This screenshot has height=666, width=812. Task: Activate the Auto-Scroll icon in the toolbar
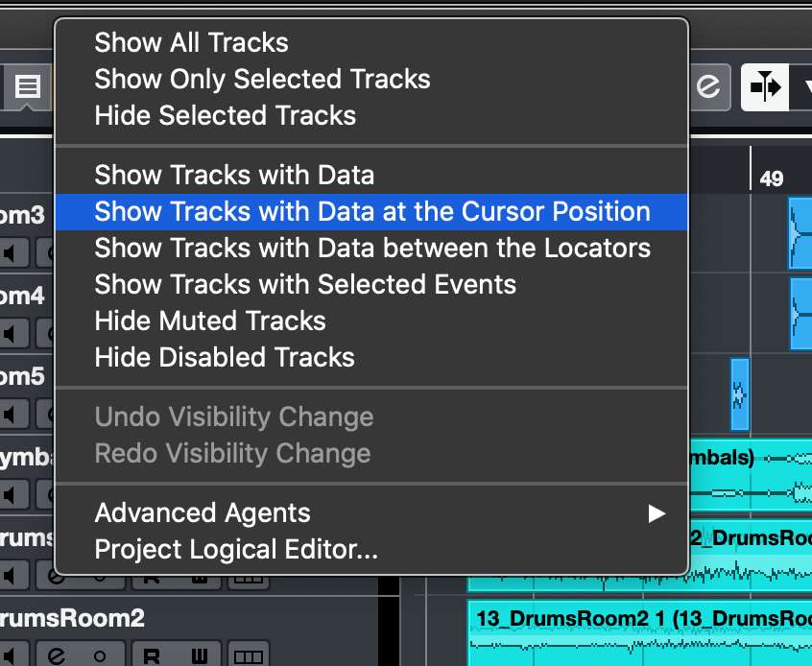click(764, 87)
